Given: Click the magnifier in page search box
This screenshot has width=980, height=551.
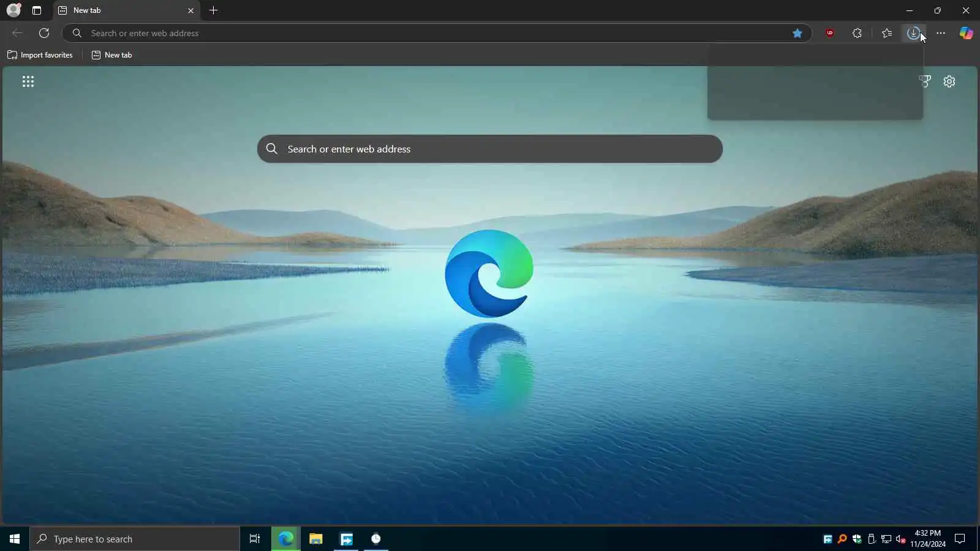Looking at the screenshot, I should click(272, 149).
